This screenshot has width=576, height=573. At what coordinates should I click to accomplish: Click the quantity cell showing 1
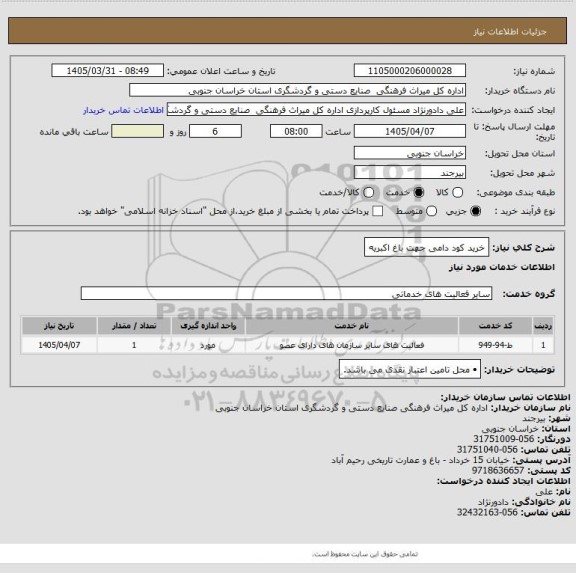point(134,345)
